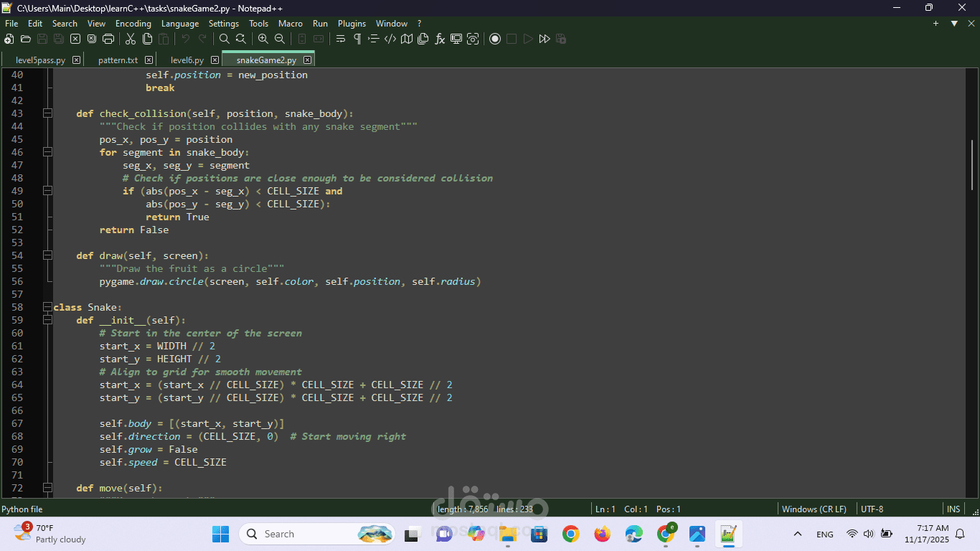Click UTF-8 encoding in status bar
Viewport: 980px width, 551px height.
[872, 509]
